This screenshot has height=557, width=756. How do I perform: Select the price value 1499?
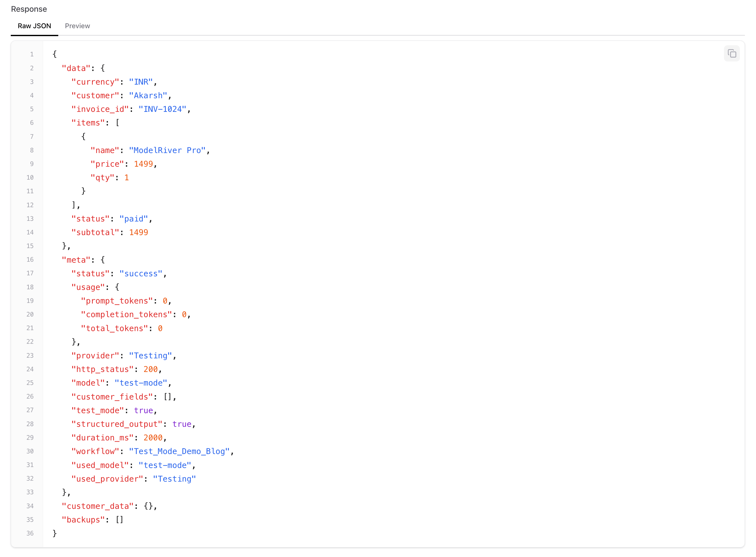145,164
